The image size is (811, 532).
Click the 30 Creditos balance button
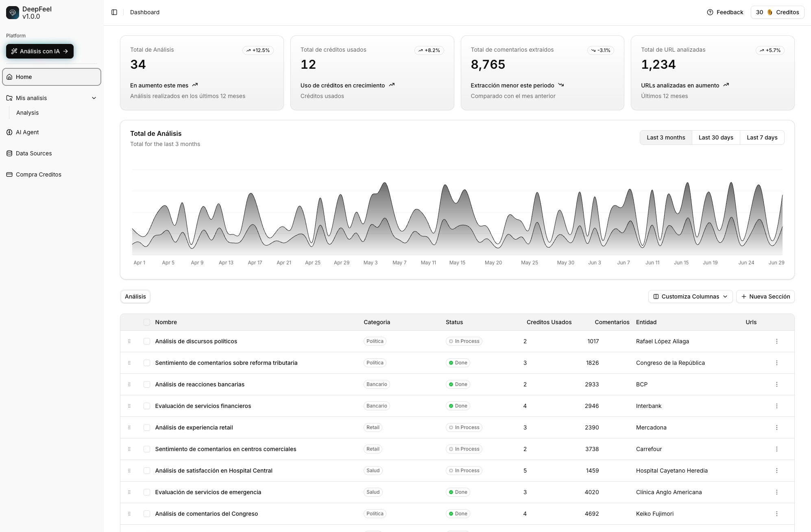[777, 12]
